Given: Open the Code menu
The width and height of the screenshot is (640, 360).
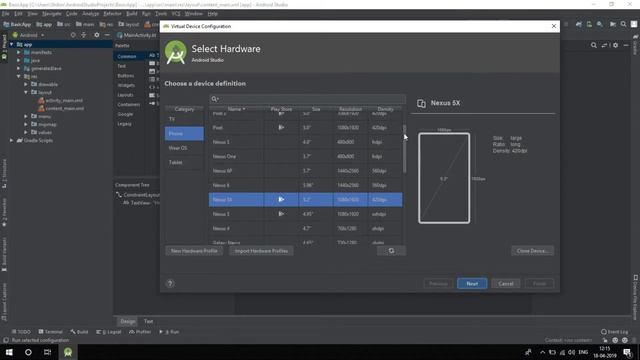Looking at the screenshot, I should coord(71,13).
